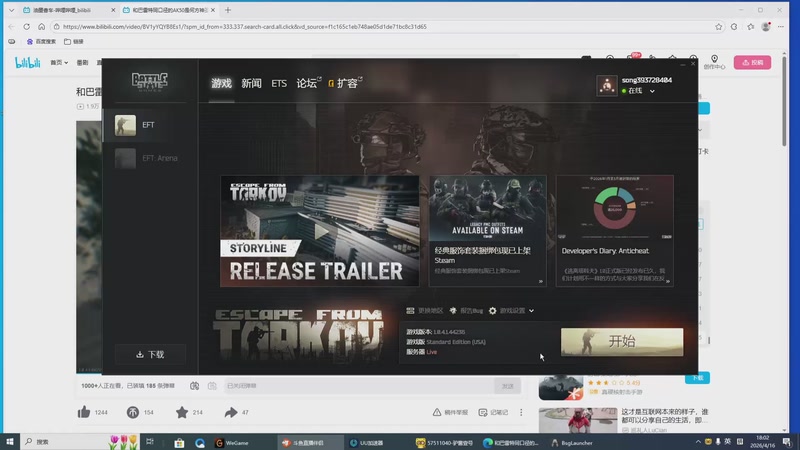
Task: Click 稿件举报 report link below video
Action: coord(450,412)
